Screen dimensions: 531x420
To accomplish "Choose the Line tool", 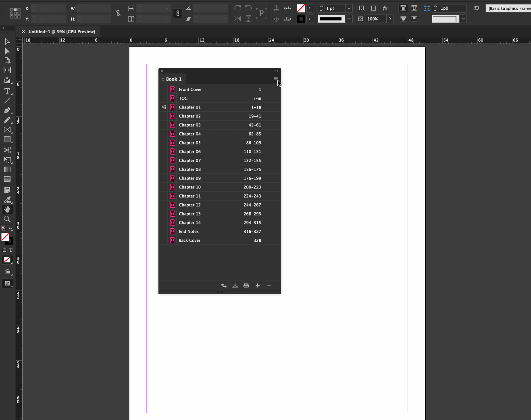I will (7, 100).
